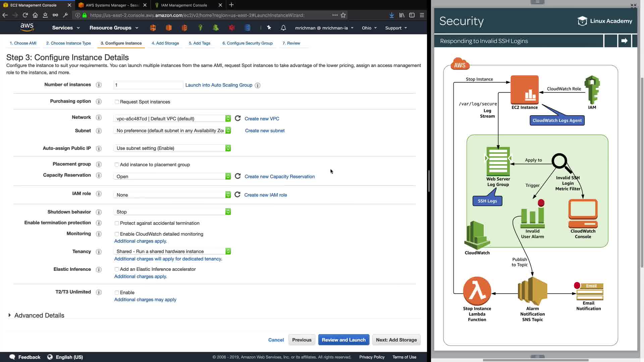This screenshot has width=644, height=362.
Task: Click info icon next to Shutdown behavior
Action: click(x=99, y=212)
